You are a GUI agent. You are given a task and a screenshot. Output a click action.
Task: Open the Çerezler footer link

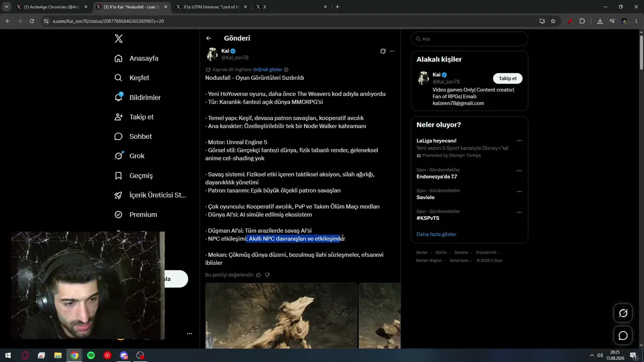click(x=461, y=252)
